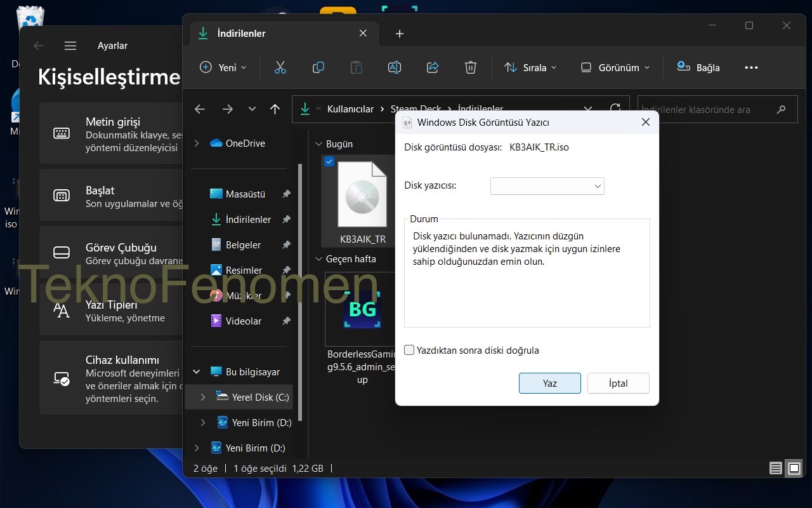Go up one folder level arrow
The width and height of the screenshot is (812, 508).
[275, 109]
